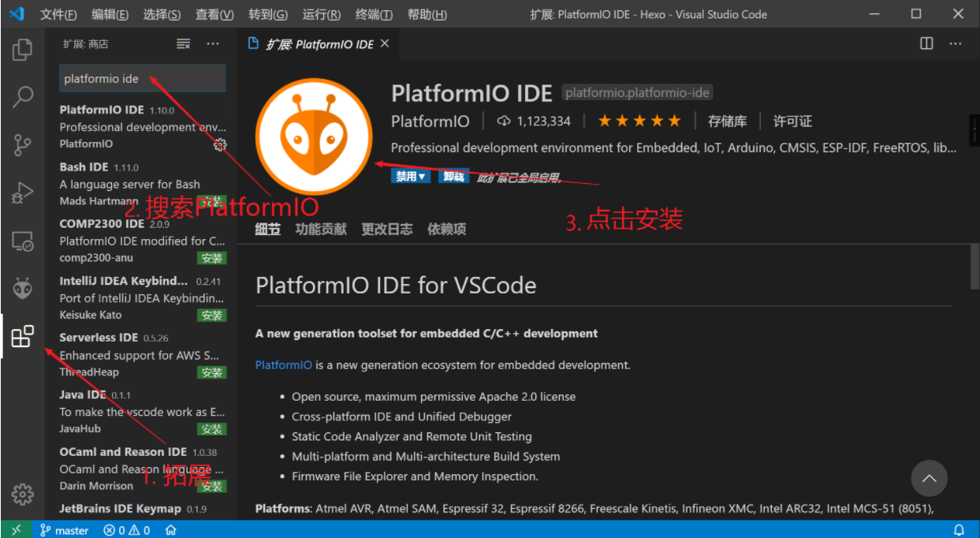Open the 编辑(E) menu
Viewport: 980px width, 538px height.
pos(110,14)
